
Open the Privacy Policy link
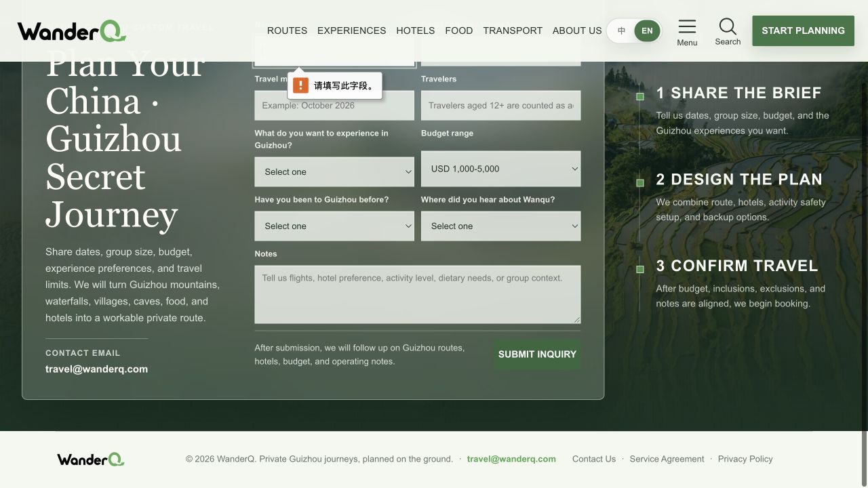(745, 459)
